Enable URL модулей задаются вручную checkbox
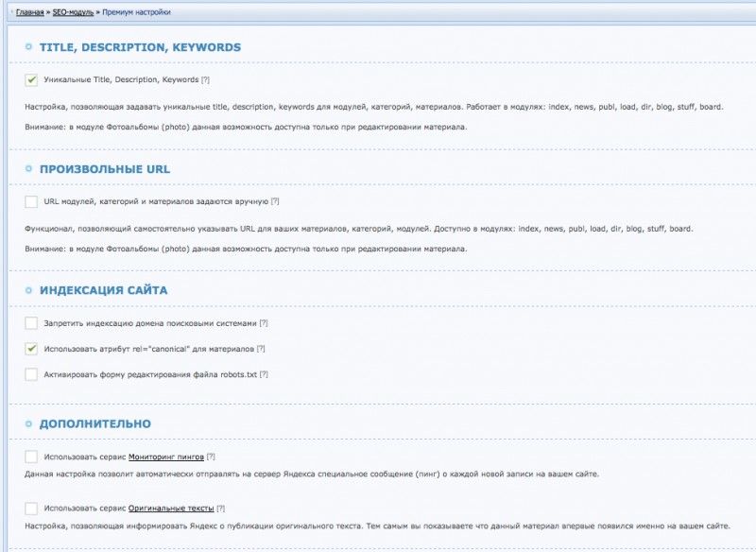 click(31, 202)
